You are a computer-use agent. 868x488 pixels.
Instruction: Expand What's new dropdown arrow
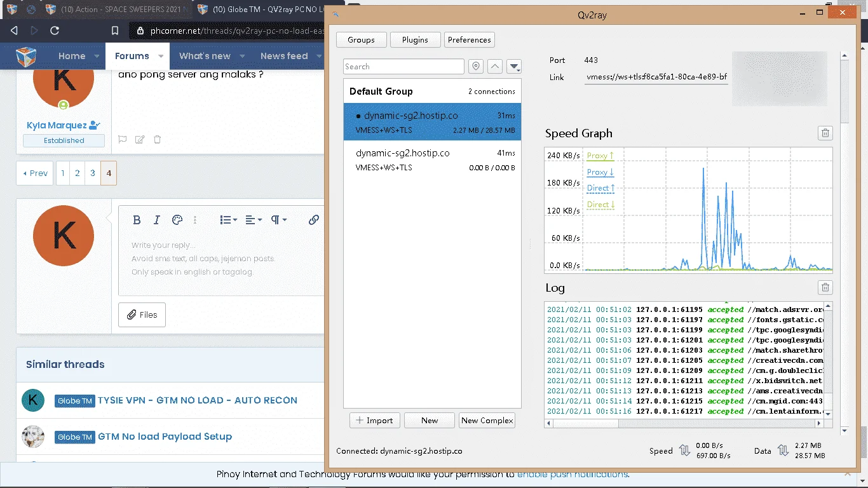pos(243,57)
